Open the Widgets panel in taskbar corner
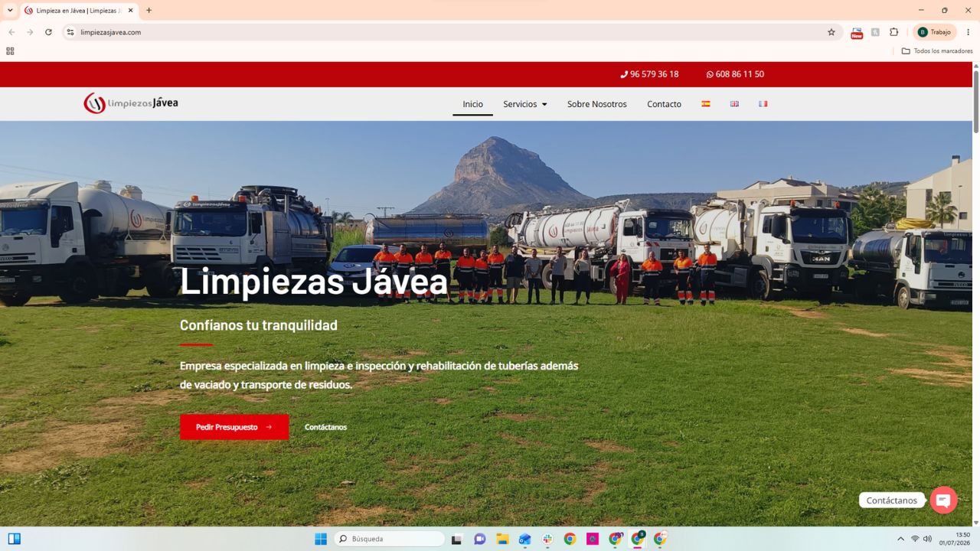980x551 pixels. tap(15, 539)
